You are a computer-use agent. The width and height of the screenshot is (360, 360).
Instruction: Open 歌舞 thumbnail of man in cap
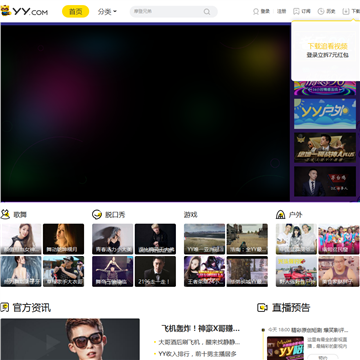(x=63, y=271)
